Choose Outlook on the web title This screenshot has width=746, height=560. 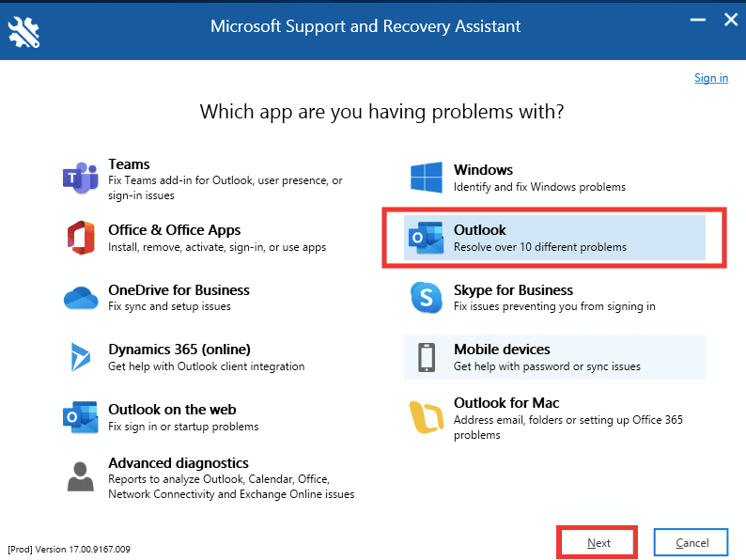[172, 409]
